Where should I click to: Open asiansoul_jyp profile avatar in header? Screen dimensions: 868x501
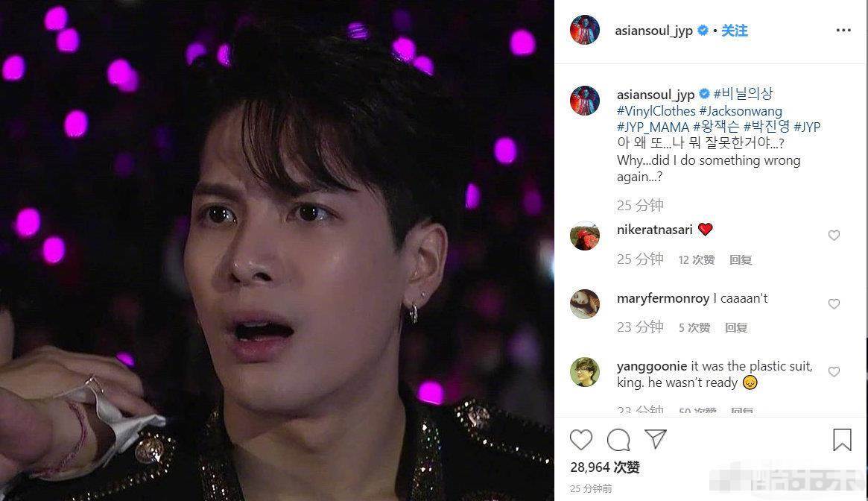tap(585, 30)
